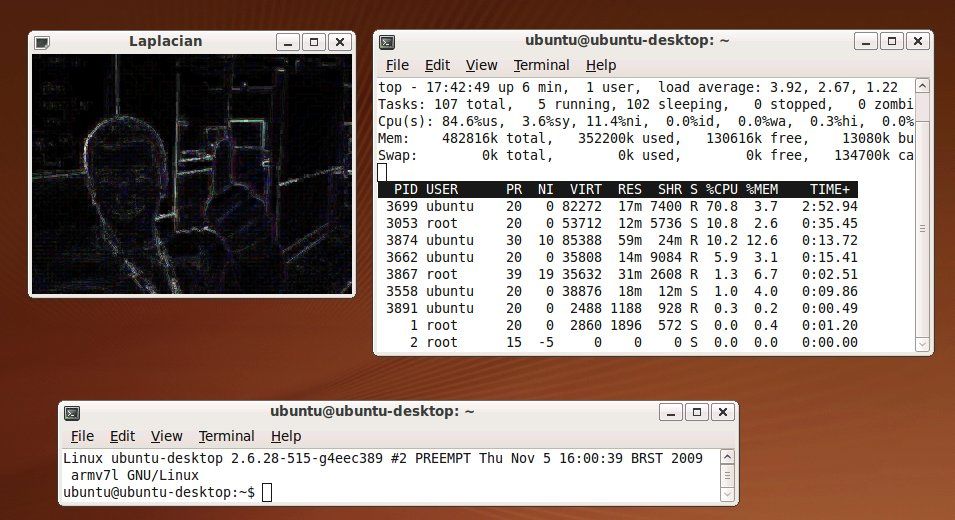Maximize the Laplacian window
Viewport: 955px width, 520px height.
click(x=314, y=42)
